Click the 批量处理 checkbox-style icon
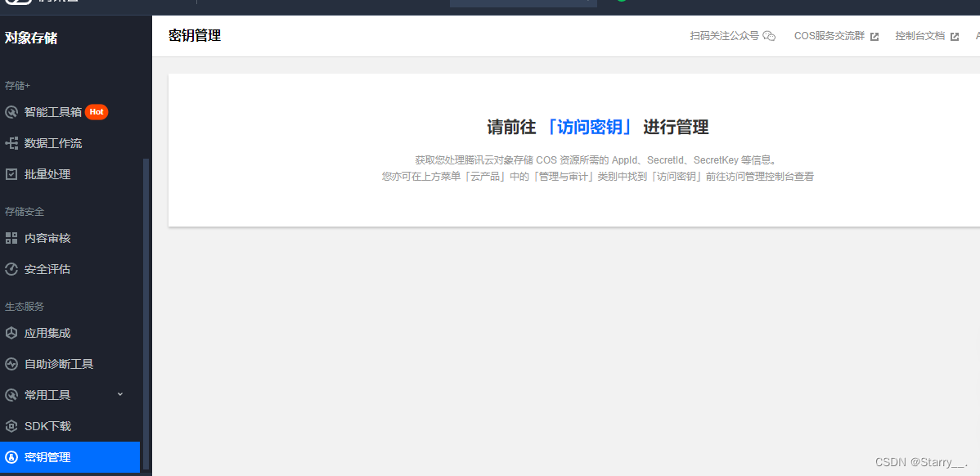The width and height of the screenshot is (980, 476). coord(11,174)
